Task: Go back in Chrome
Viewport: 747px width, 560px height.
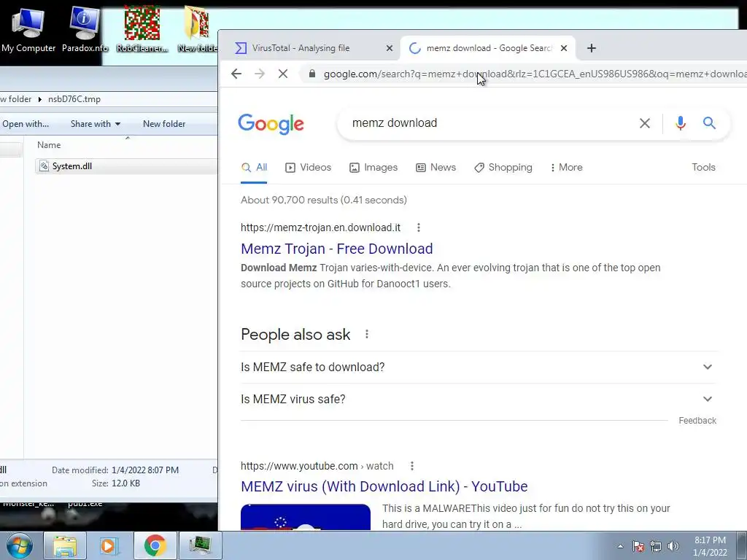Action: (x=236, y=74)
